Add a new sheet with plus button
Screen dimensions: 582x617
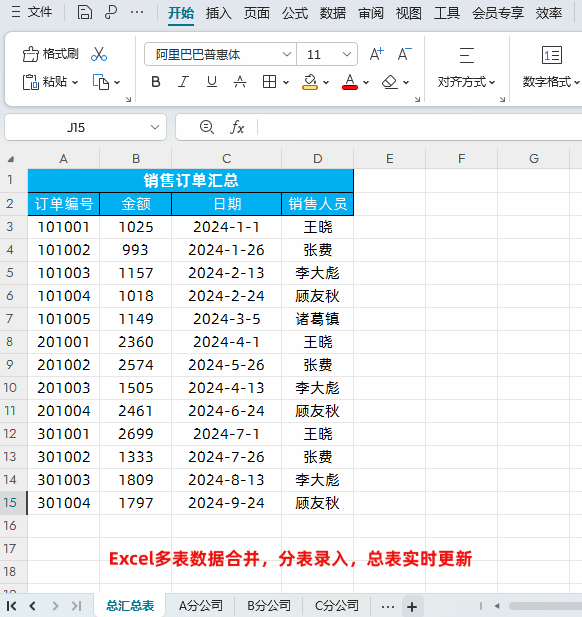(412, 607)
